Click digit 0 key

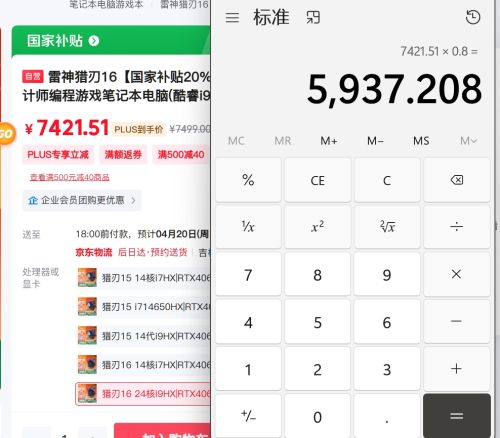coord(318,416)
